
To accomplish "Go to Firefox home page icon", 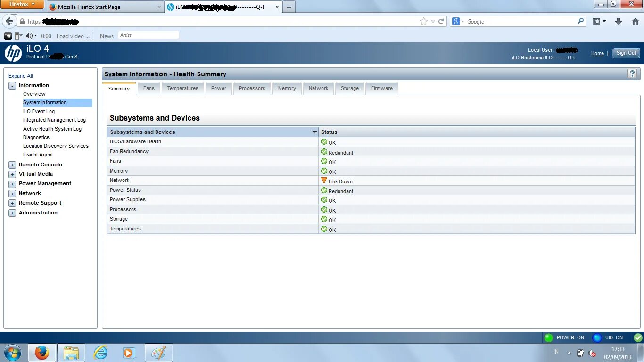I will 635,21.
